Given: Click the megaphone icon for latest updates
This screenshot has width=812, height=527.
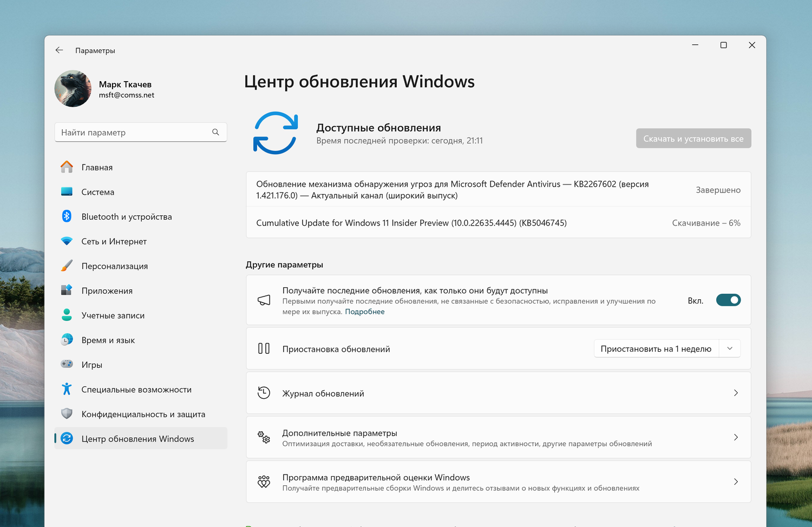Looking at the screenshot, I should point(264,300).
